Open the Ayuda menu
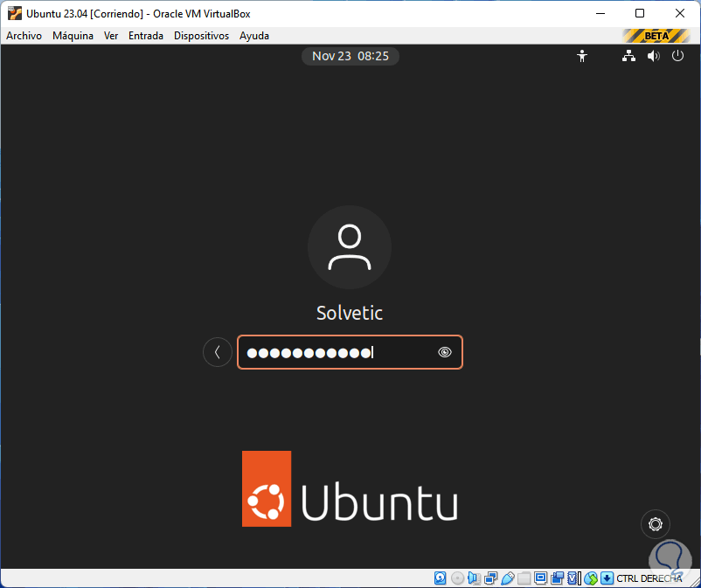This screenshot has height=588, width=701. tap(254, 36)
